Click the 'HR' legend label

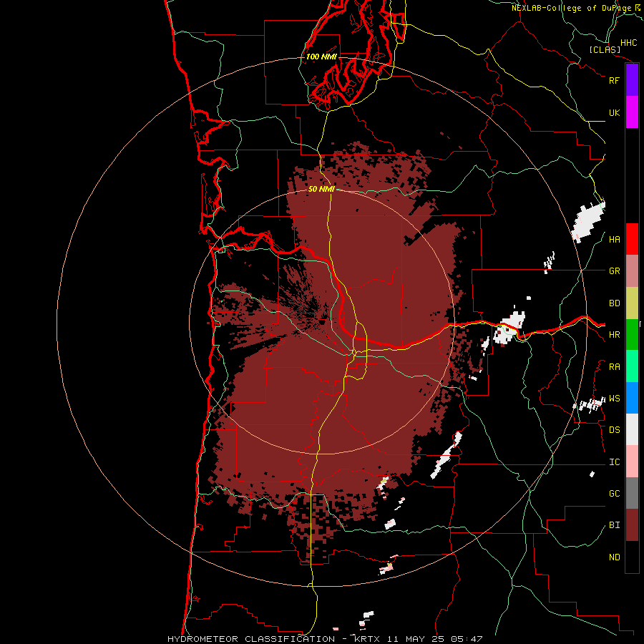[x=615, y=335]
